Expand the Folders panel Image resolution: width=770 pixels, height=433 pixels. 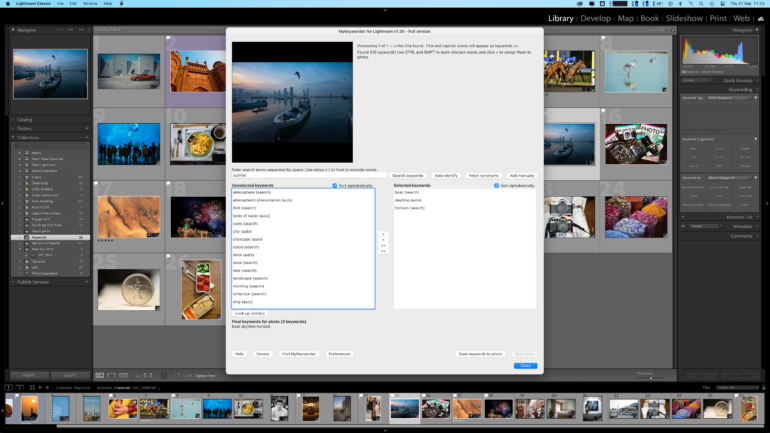pyautogui.click(x=13, y=129)
